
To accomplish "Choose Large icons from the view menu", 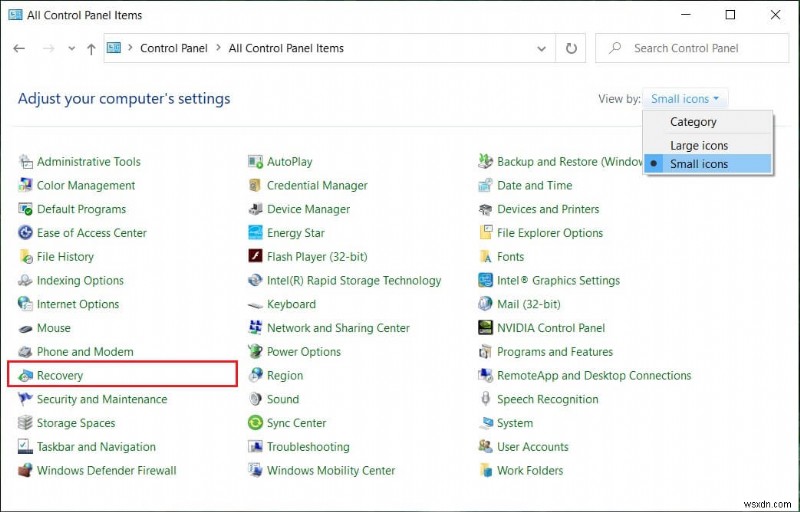I will 699,145.
